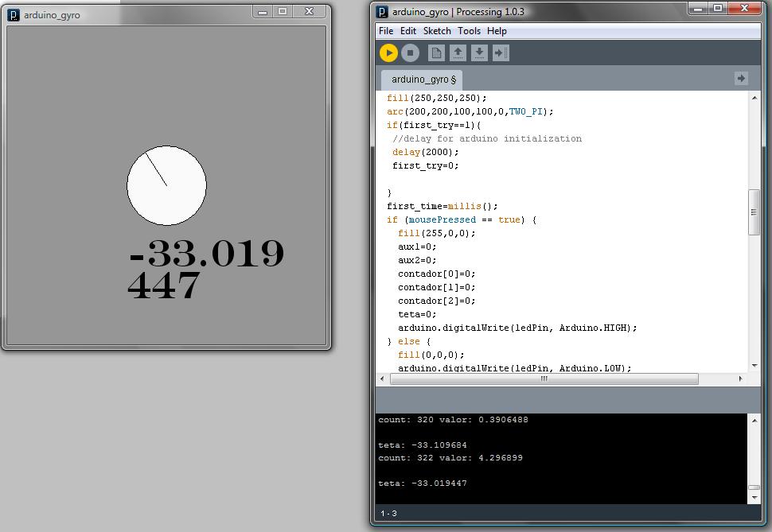Maximize the arduino_gyro sketch window
772x532 pixels.
click(283, 11)
